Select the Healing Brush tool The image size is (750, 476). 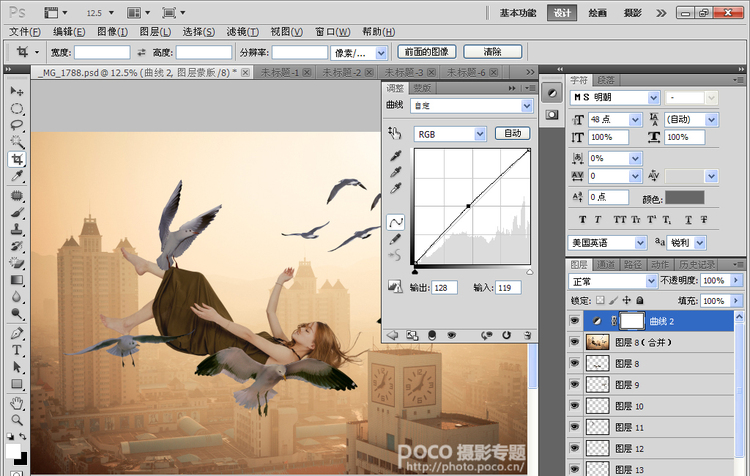click(x=17, y=195)
